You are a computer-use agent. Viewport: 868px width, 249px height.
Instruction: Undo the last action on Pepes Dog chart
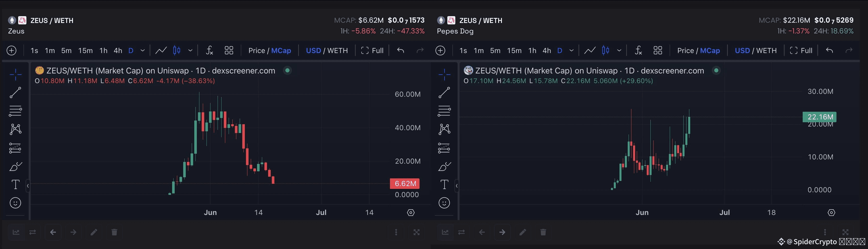[829, 50]
